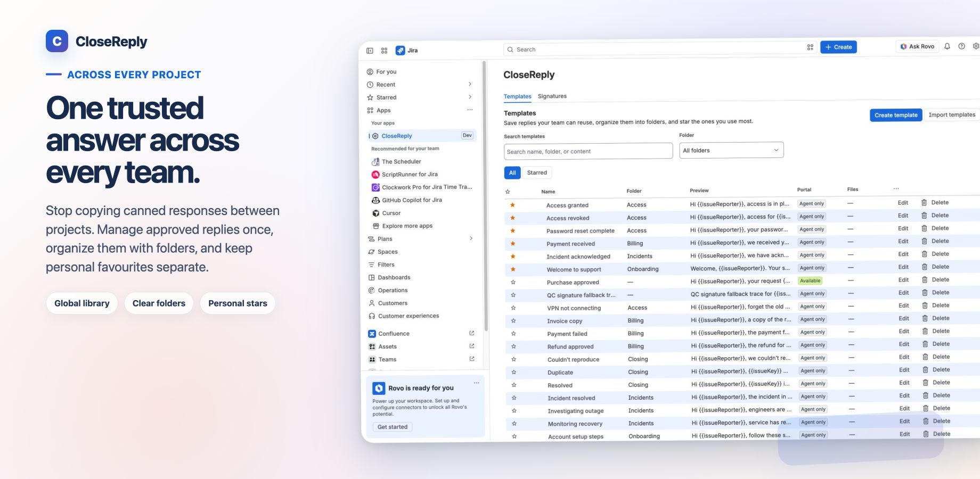Click the Ask Rovo button
Image resolution: width=980 pixels, height=479 pixels.
pyautogui.click(x=917, y=46)
